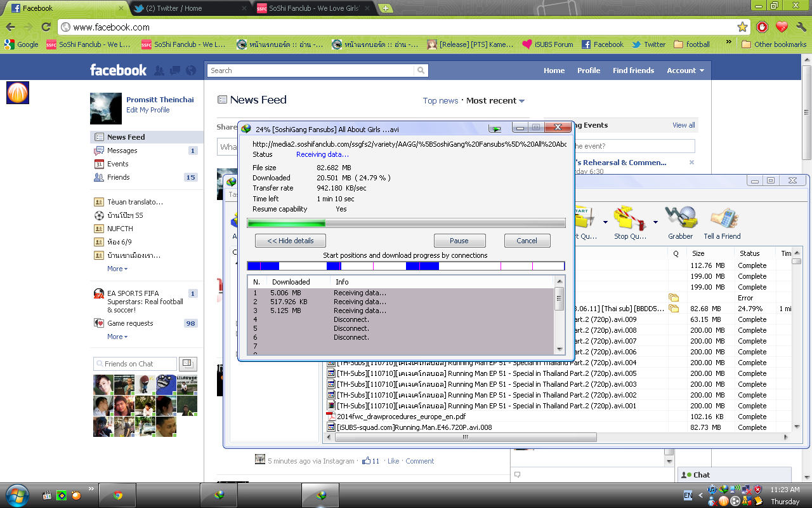
Task: Open Chrome's wrench settings menu
Action: click(x=801, y=27)
